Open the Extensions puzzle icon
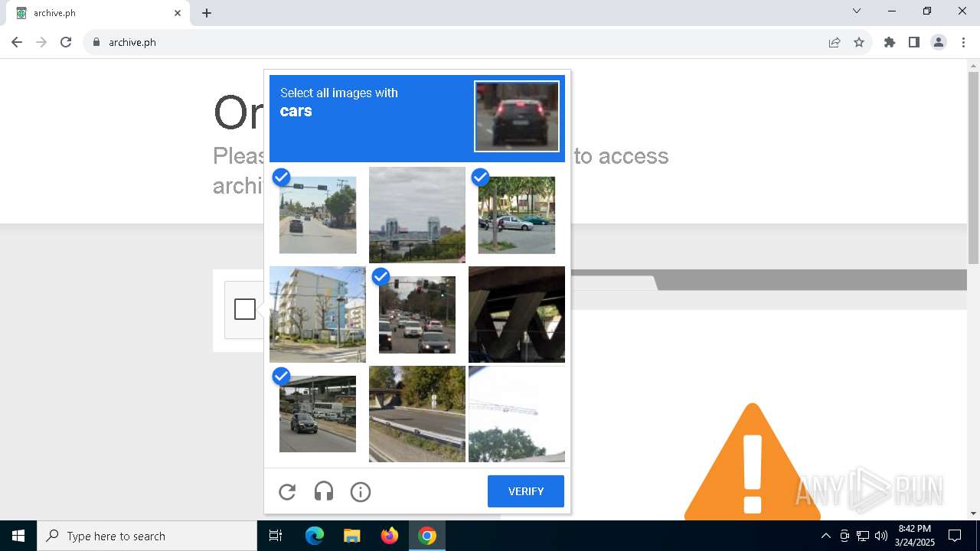Viewport: 980px width, 551px height. click(890, 42)
